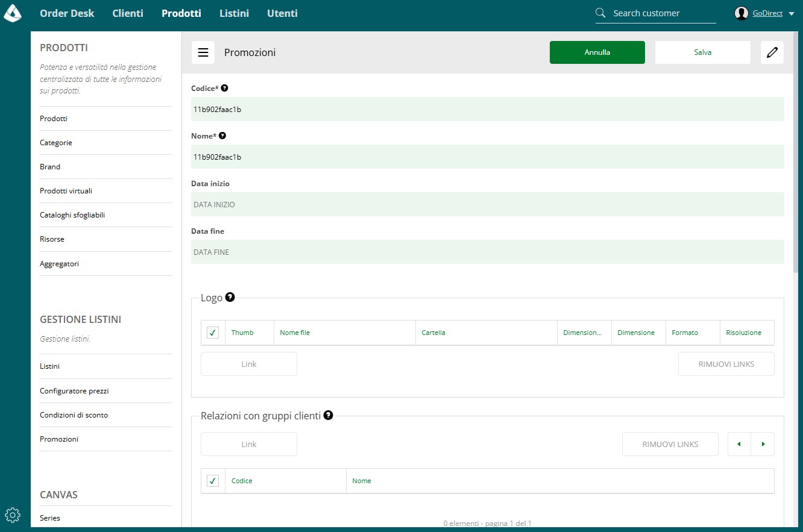Open the Clienti tab in the top menu
This screenshot has height=532, width=803.
point(128,13)
